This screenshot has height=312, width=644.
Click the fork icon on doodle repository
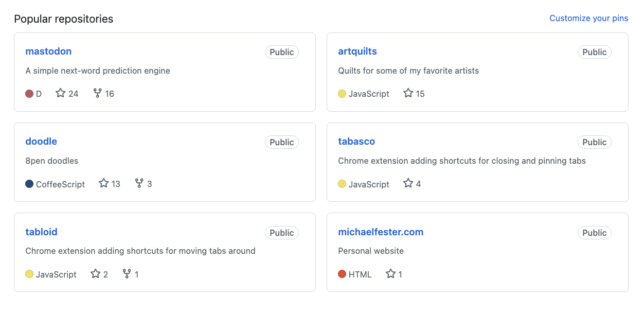[x=139, y=183]
